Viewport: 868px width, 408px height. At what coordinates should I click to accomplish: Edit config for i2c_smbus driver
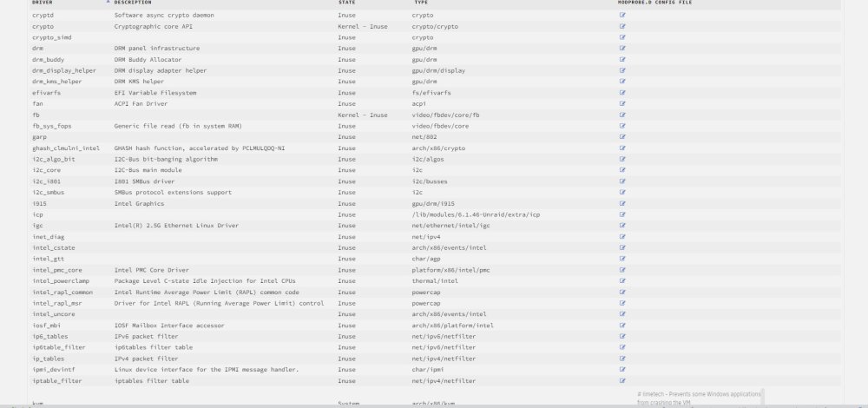(622, 192)
